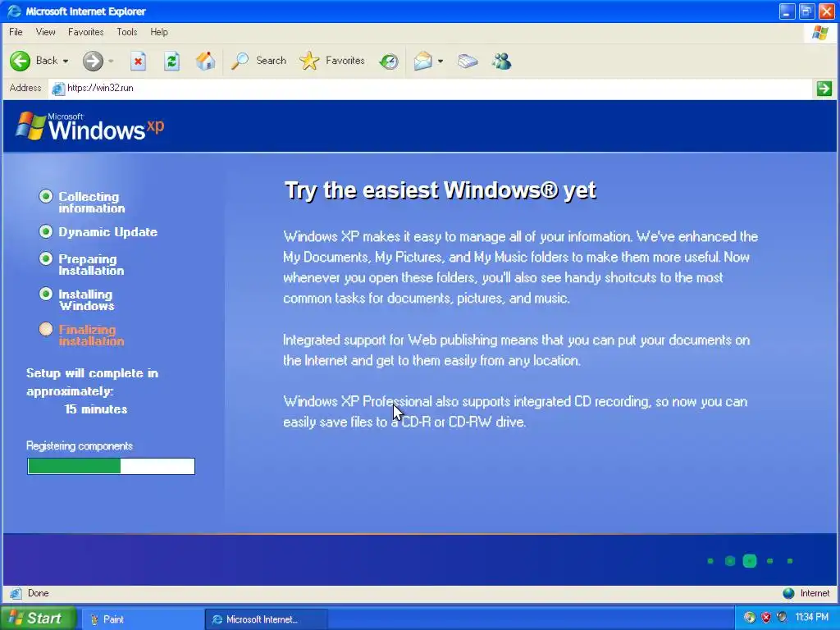Click the 'Try the easiest Windows® yet' heading
The width and height of the screenshot is (840, 630).
(x=440, y=190)
